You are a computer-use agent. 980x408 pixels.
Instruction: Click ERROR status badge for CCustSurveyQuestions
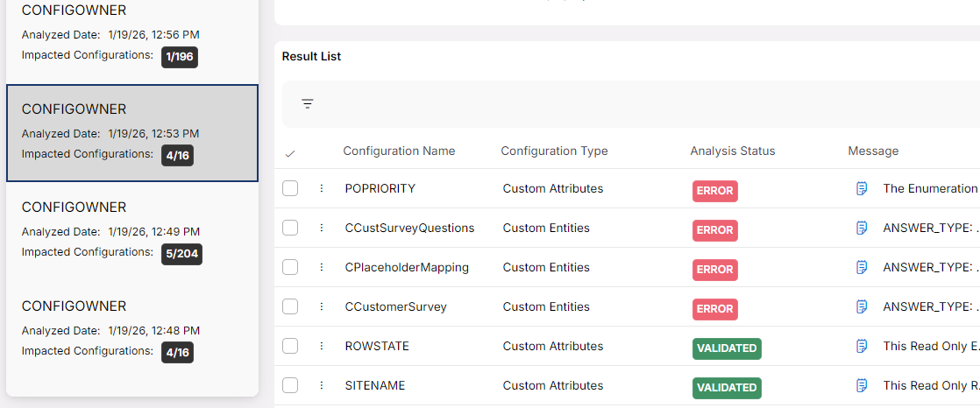(715, 230)
